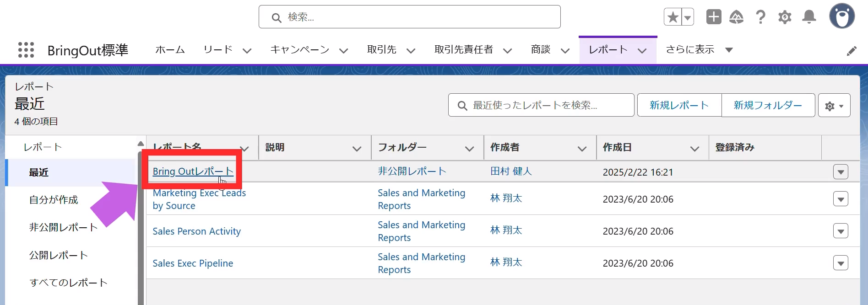Open the help question mark icon

click(760, 17)
